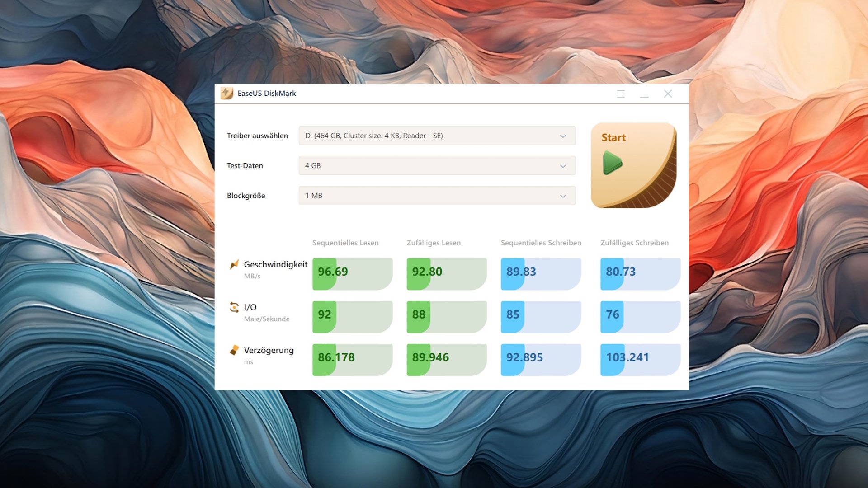Screen dimensions: 868x488
Task: Expand the Test-Daten 4 GB dropdown
Action: (x=437, y=166)
